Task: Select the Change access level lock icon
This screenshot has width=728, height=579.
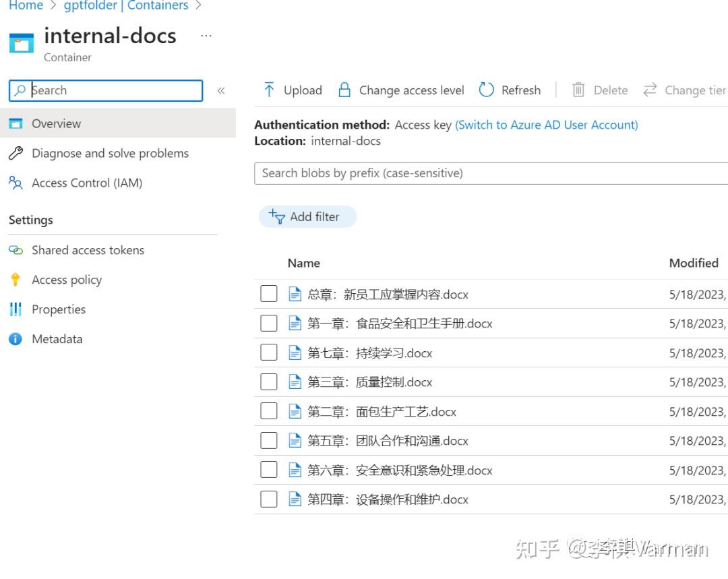Action: 344,90
